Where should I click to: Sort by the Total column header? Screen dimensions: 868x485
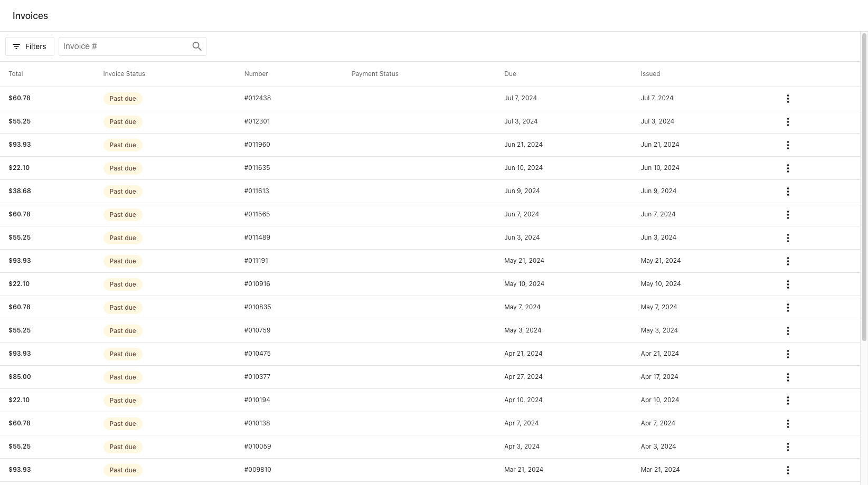tap(15, 74)
